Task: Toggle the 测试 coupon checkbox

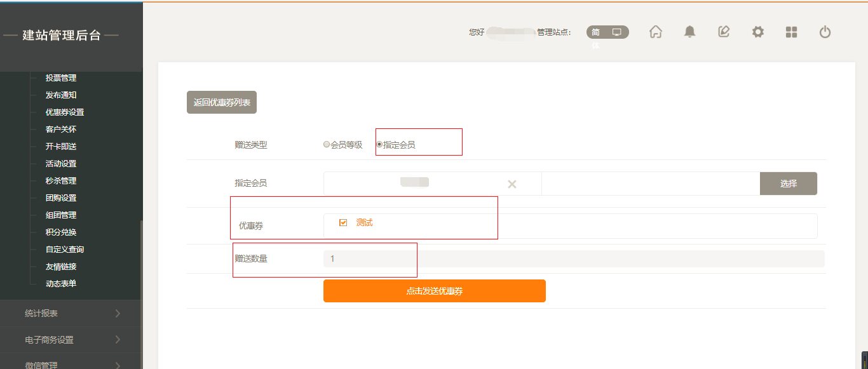Action: (343, 223)
